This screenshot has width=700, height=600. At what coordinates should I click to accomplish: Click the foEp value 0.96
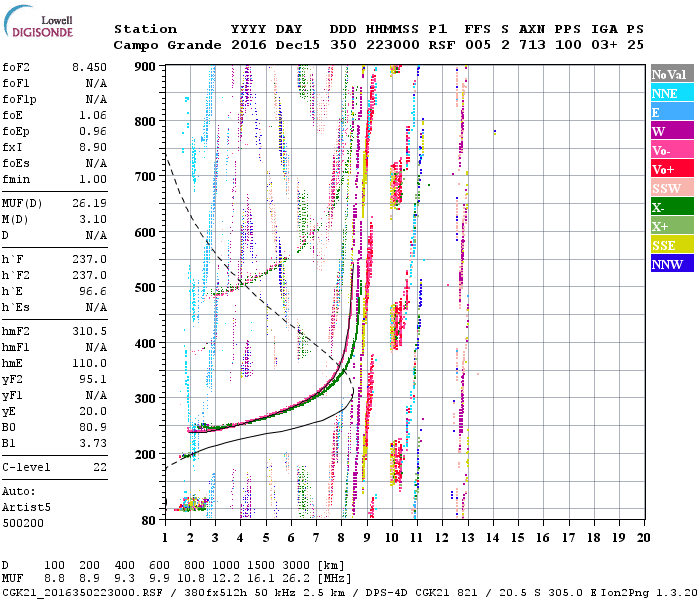(x=92, y=131)
